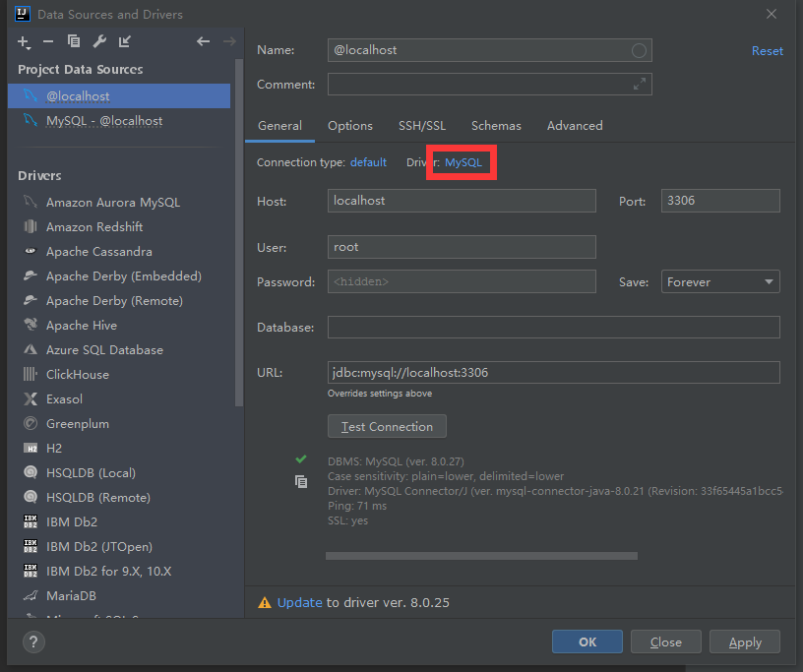Click the color circle in the Name field
The image size is (803, 672).
click(x=639, y=50)
